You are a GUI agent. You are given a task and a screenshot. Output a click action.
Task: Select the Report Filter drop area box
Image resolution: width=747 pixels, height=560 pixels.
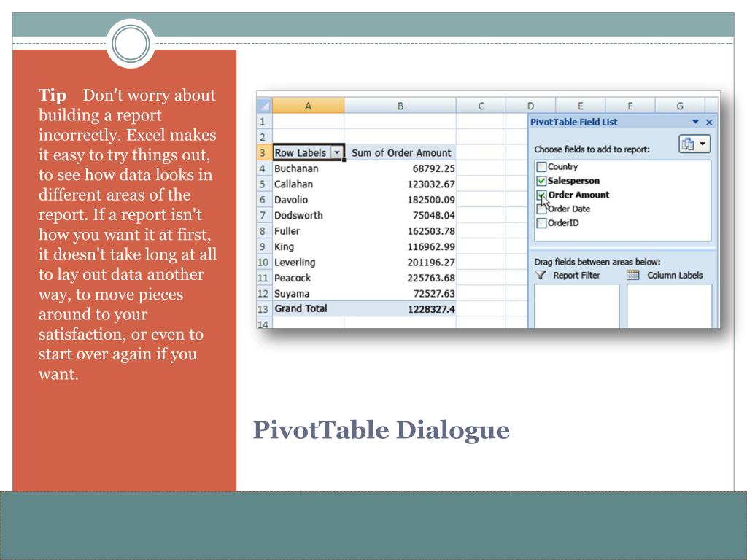[576, 306]
